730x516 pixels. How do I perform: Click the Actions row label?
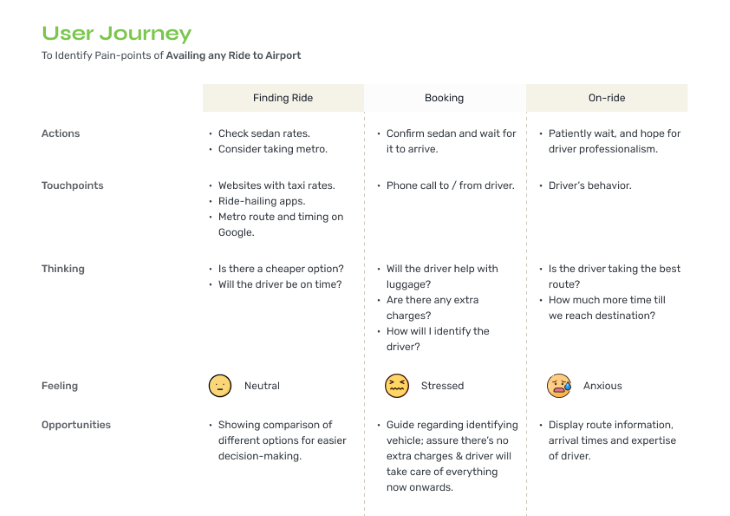point(61,133)
